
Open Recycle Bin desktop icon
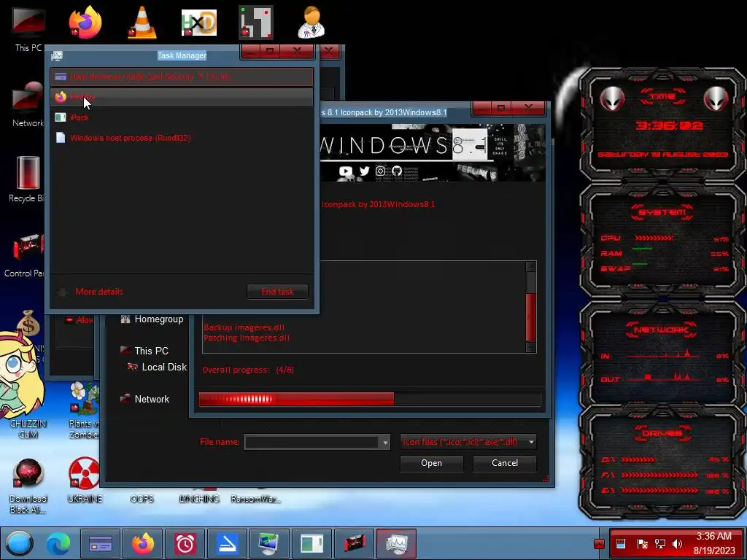tap(27, 179)
